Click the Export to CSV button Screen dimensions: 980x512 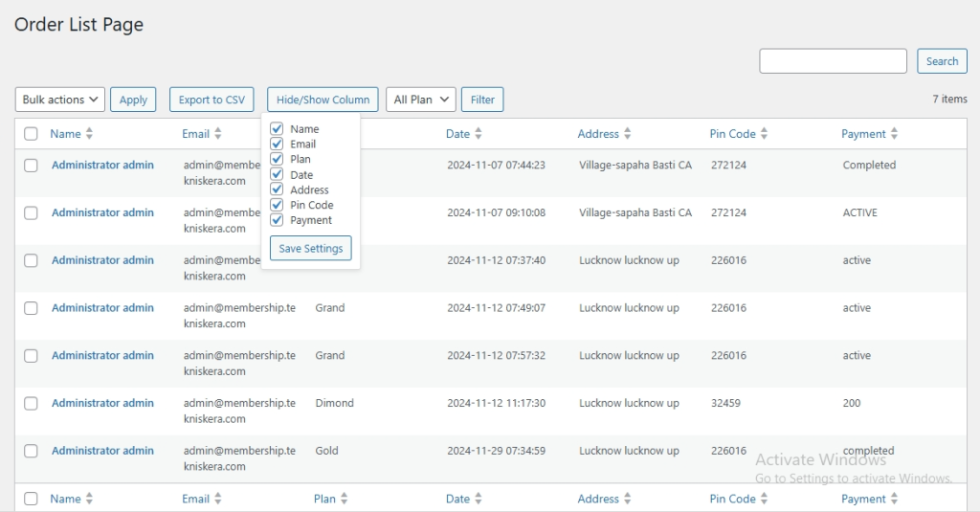click(x=212, y=100)
